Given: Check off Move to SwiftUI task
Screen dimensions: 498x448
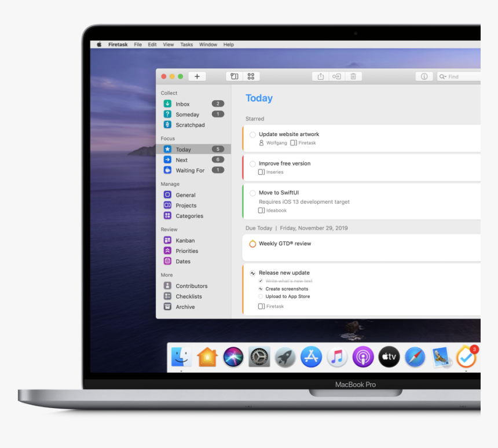Looking at the screenshot, I should tap(252, 193).
